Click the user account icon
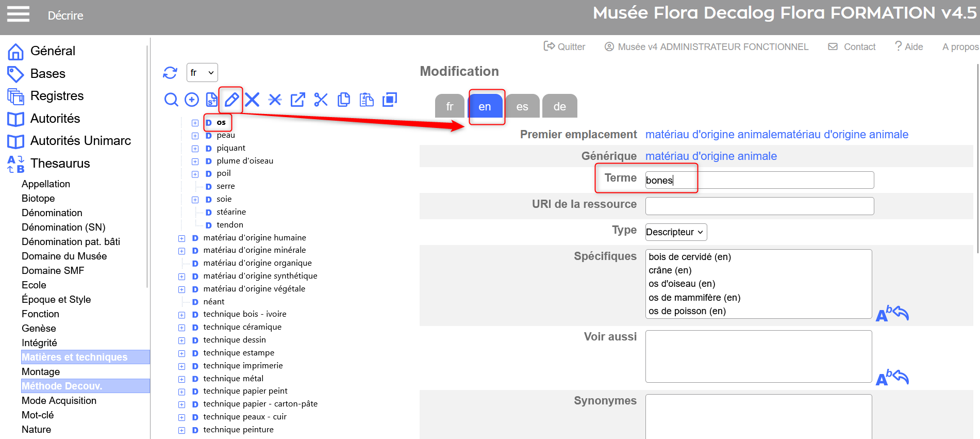The image size is (980, 439). (x=609, y=47)
